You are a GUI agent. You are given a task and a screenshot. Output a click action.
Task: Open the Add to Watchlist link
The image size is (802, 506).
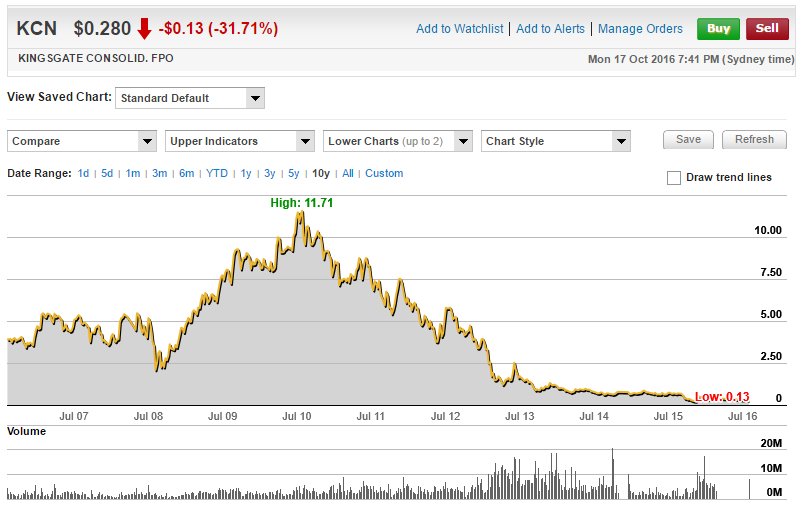[459, 29]
